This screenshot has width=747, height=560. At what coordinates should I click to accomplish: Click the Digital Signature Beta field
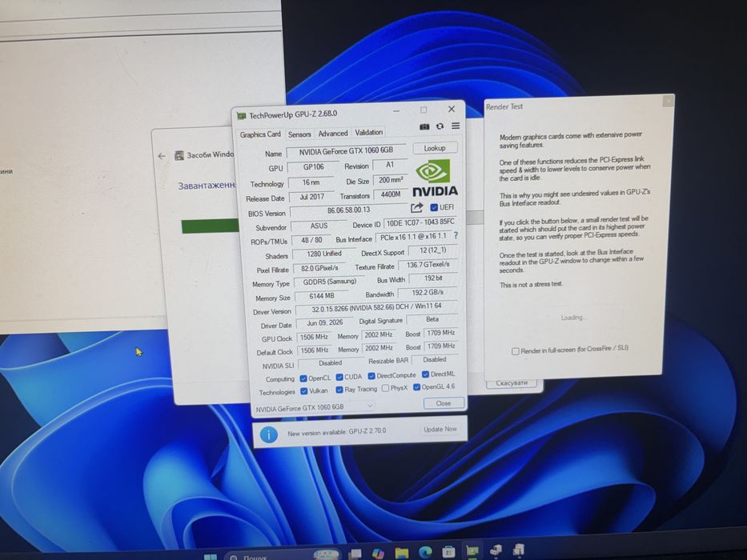tap(432, 319)
